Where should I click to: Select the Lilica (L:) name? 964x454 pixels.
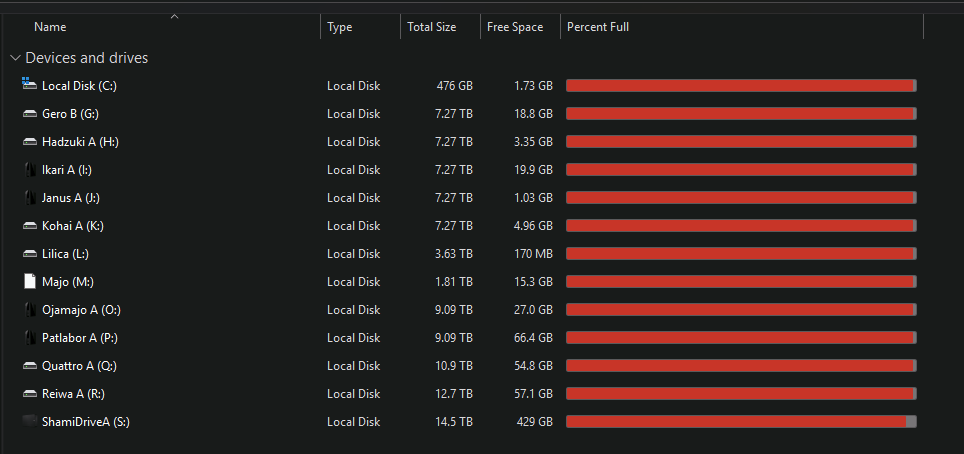66,253
